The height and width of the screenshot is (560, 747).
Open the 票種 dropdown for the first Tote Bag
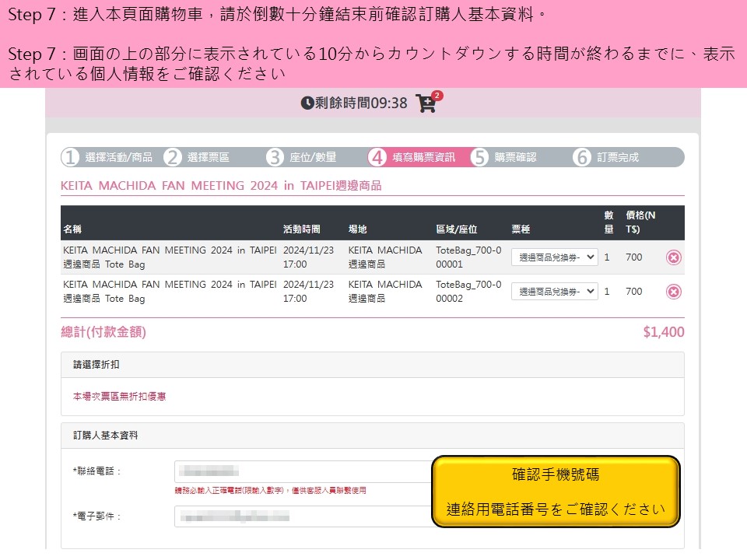point(554,257)
